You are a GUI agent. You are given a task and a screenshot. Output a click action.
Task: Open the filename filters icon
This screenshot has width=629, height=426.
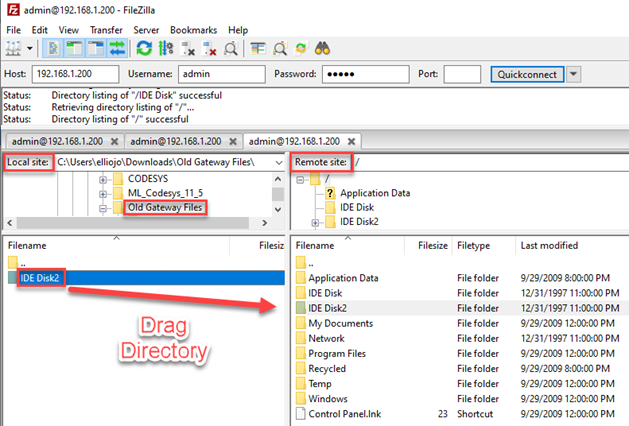pos(257,47)
